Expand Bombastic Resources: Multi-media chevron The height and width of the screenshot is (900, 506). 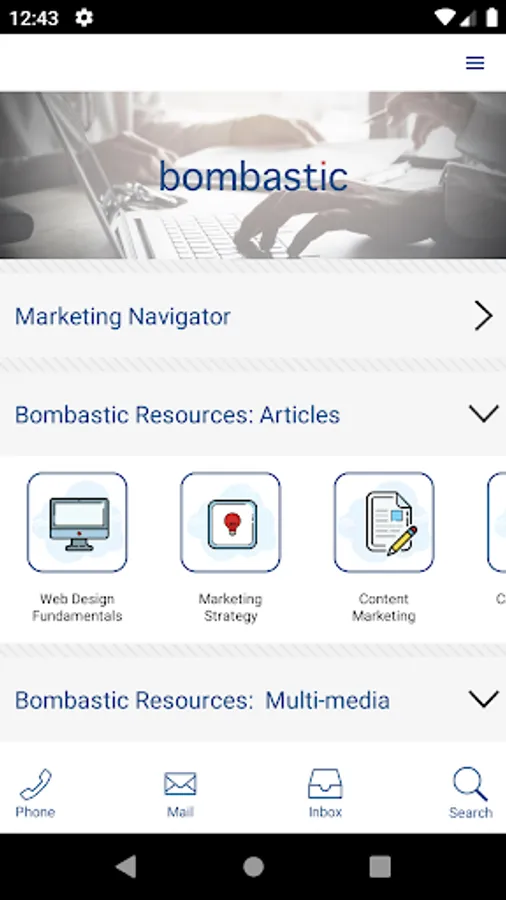484,699
